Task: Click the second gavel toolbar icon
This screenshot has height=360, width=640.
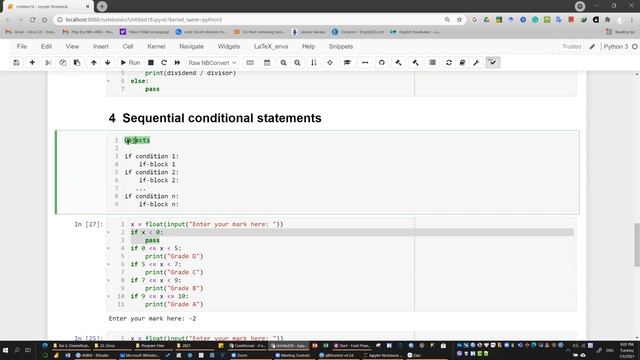Action: [416, 62]
